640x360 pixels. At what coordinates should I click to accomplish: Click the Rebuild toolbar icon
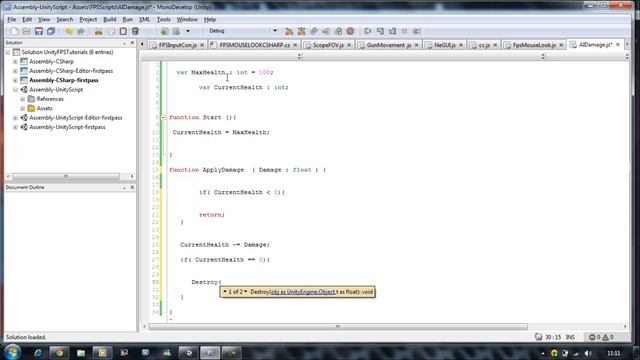click(301, 31)
